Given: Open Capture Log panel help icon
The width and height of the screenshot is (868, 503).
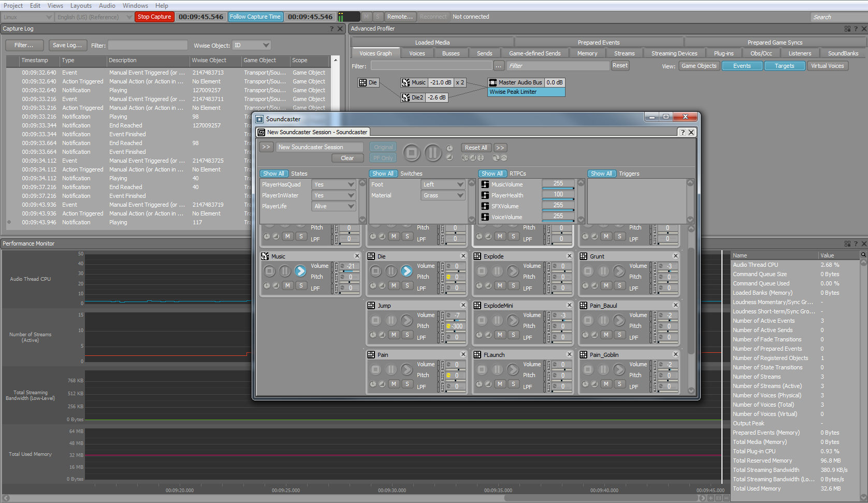Looking at the screenshot, I should tap(331, 28).
